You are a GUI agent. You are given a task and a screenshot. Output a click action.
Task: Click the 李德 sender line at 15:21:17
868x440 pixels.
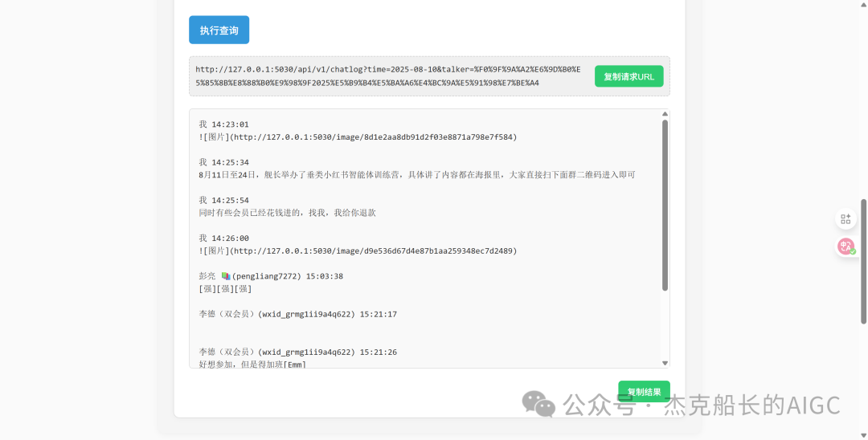click(298, 314)
